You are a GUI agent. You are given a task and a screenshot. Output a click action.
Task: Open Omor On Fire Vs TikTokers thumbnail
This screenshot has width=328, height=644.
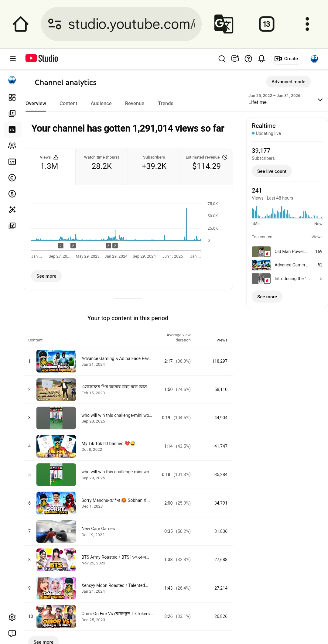click(x=56, y=617)
